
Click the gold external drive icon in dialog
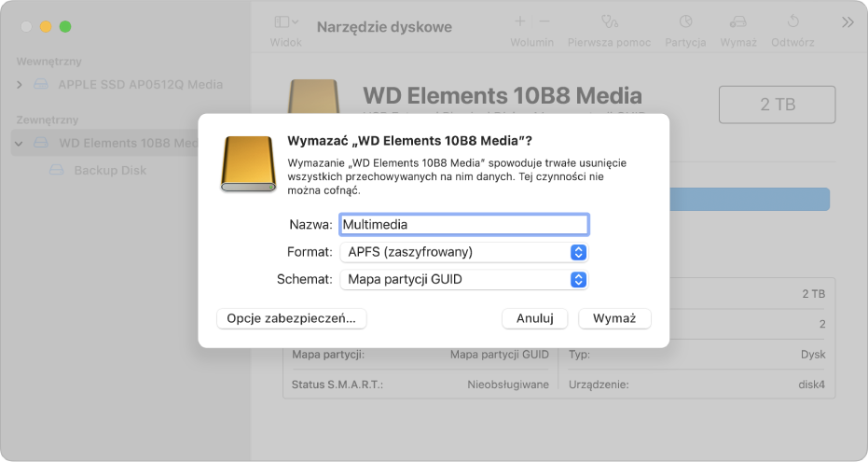tap(249, 163)
